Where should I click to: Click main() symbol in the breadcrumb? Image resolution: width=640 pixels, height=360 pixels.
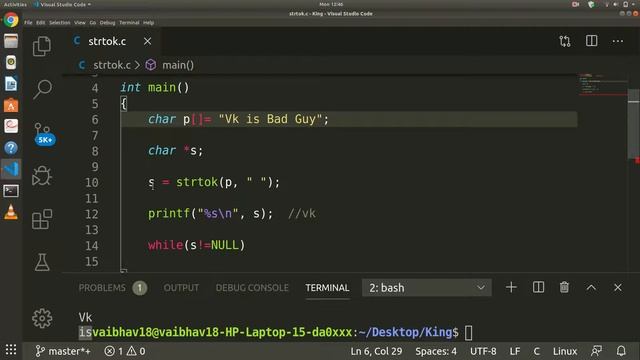[178, 65]
